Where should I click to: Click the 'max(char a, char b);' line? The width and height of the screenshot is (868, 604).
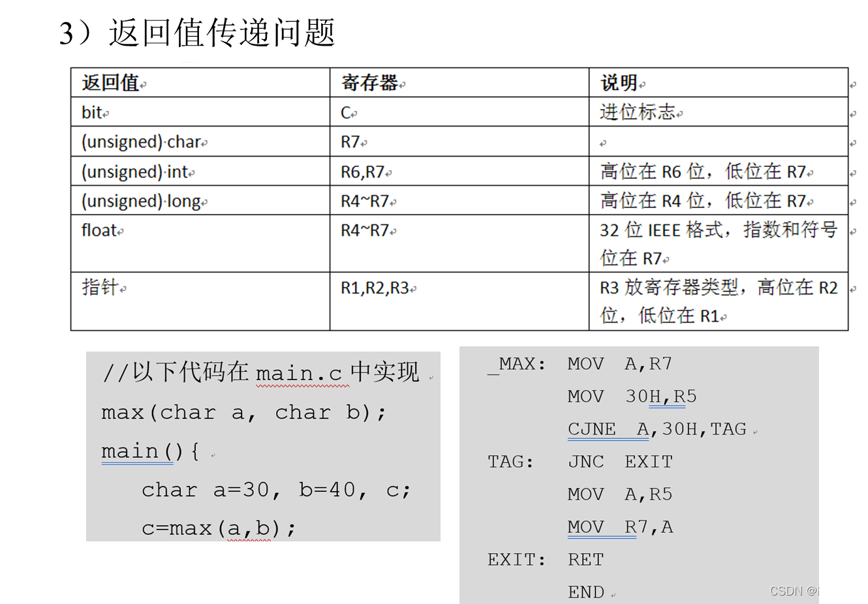[244, 412]
